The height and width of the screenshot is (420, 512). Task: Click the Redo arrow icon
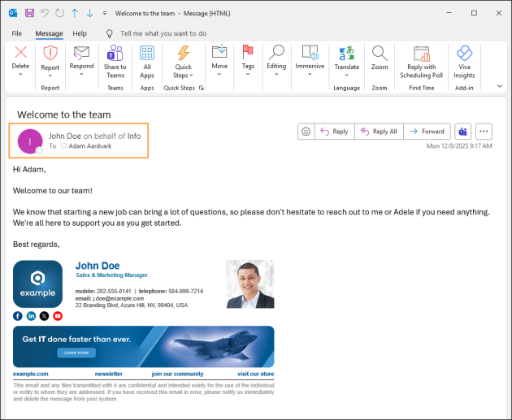click(x=60, y=13)
